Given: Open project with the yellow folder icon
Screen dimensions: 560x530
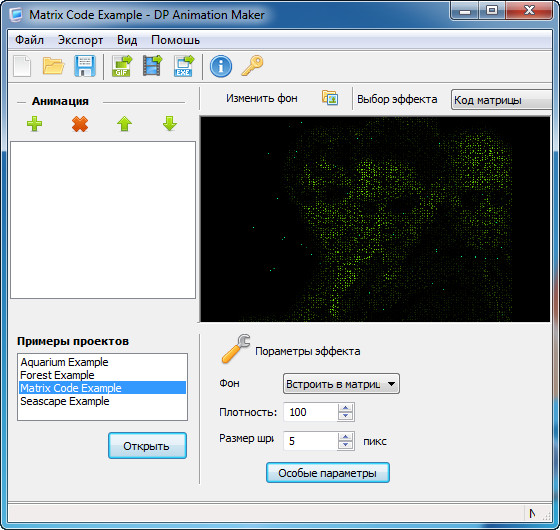Looking at the screenshot, I should click(x=53, y=66).
